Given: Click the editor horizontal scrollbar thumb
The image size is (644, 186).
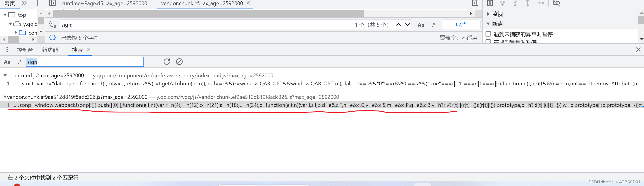Looking at the screenshot, I should click(x=208, y=13).
